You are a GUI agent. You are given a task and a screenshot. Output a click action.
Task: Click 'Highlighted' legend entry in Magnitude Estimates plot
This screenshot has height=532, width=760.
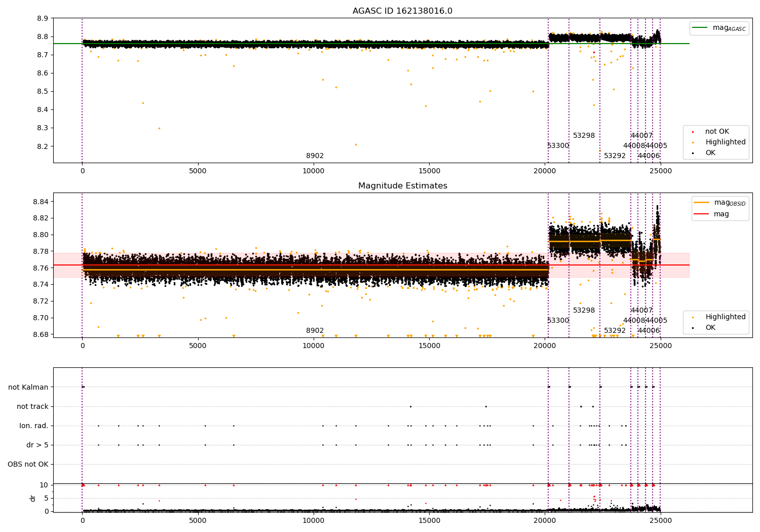point(726,317)
